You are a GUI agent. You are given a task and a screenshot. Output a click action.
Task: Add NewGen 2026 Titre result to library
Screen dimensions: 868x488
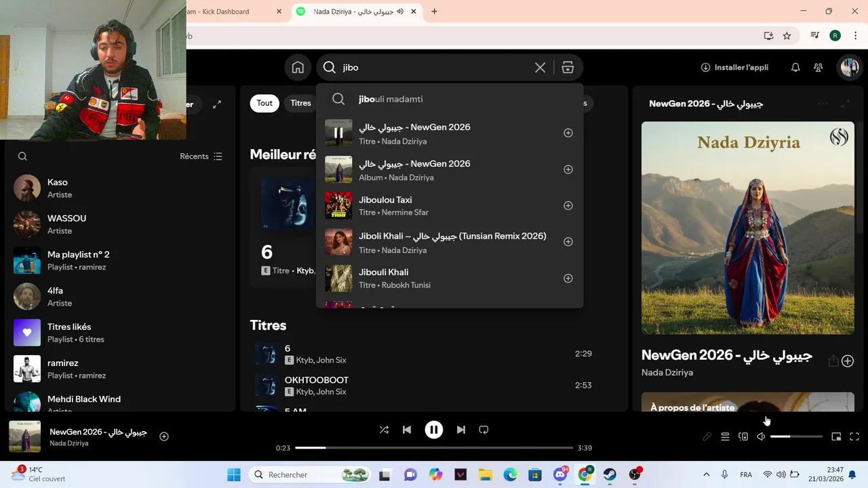(x=568, y=133)
